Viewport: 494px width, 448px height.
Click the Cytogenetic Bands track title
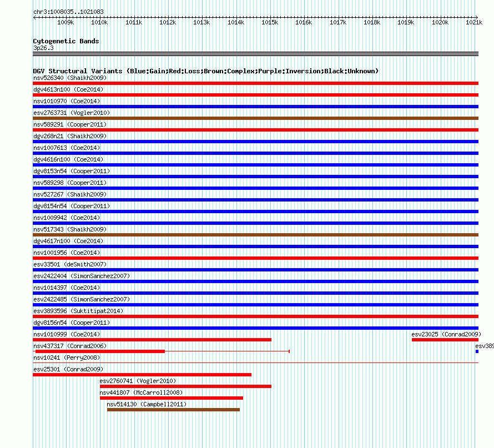tap(66, 41)
